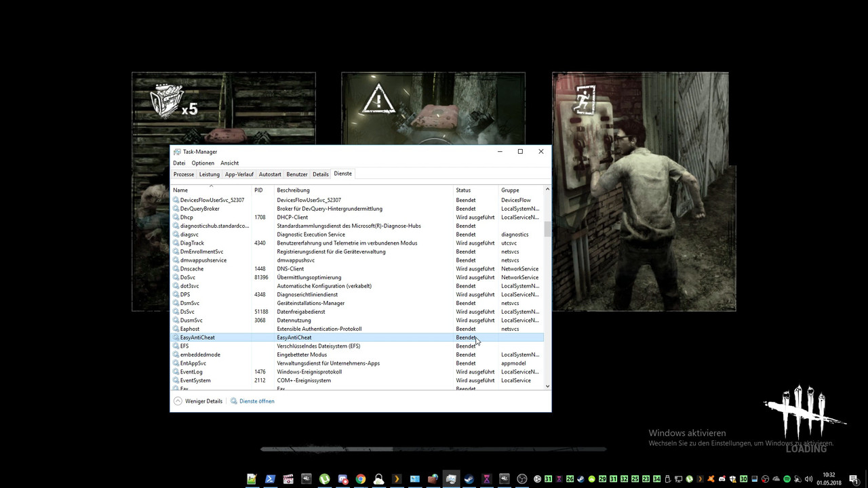Select the DevQueryBroker service
Image resolution: width=868 pixels, height=488 pixels.
point(357,209)
